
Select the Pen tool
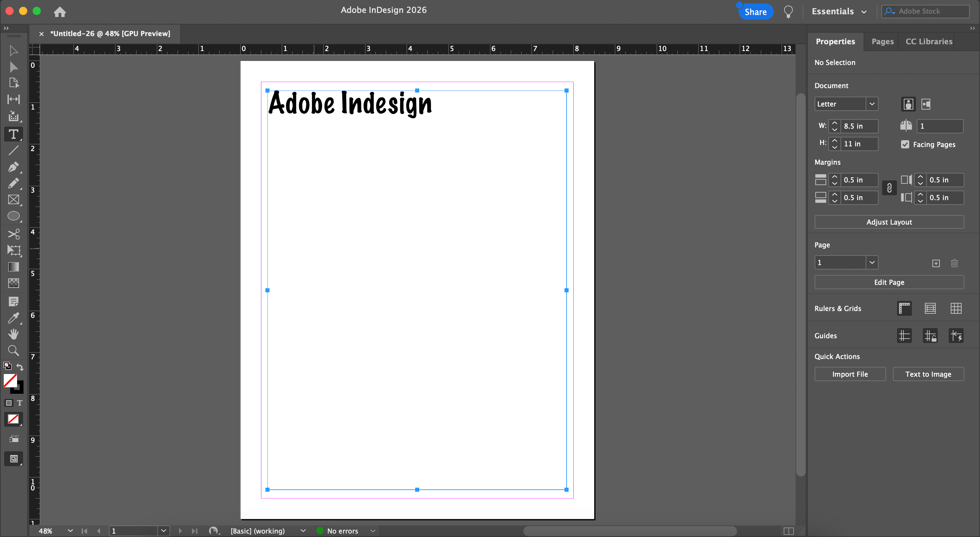(13, 167)
